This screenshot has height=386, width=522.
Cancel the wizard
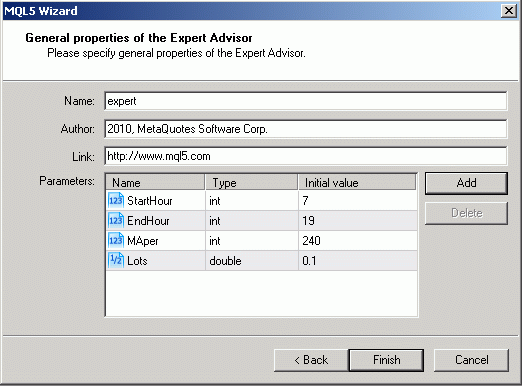(x=471, y=360)
